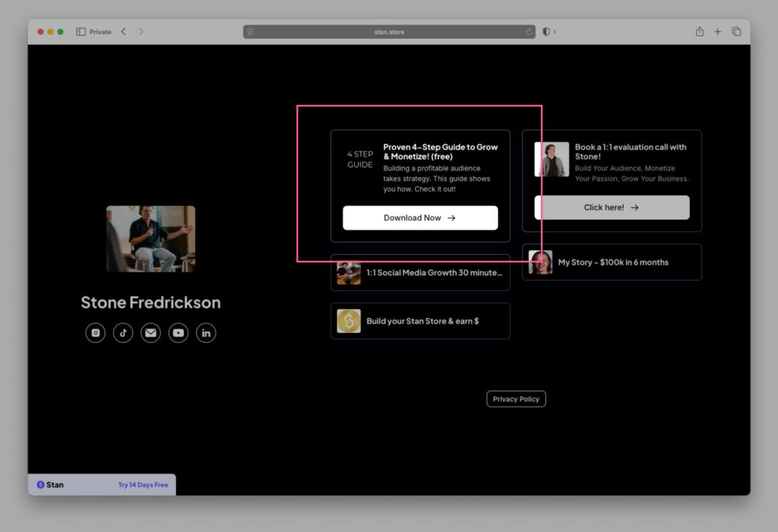
Task: Open a new tab with plus icon
Action: (x=717, y=32)
